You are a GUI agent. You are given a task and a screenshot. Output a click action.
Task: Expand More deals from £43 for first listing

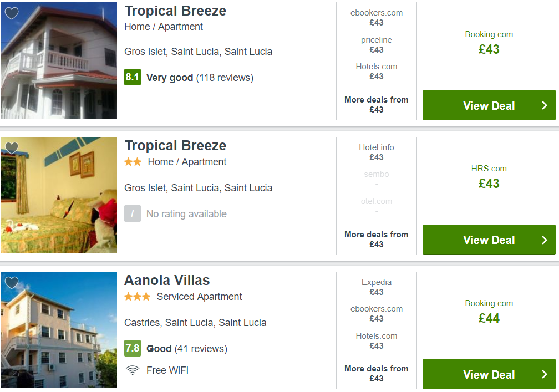tap(377, 104)
